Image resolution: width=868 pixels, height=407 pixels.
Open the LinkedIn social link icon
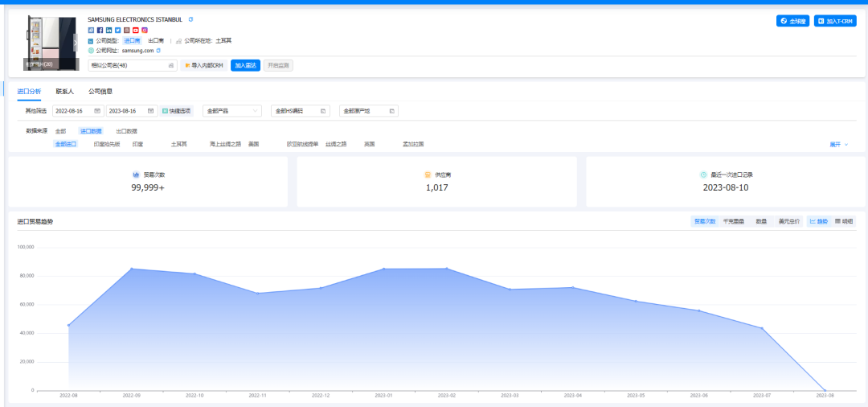point(108,30)
